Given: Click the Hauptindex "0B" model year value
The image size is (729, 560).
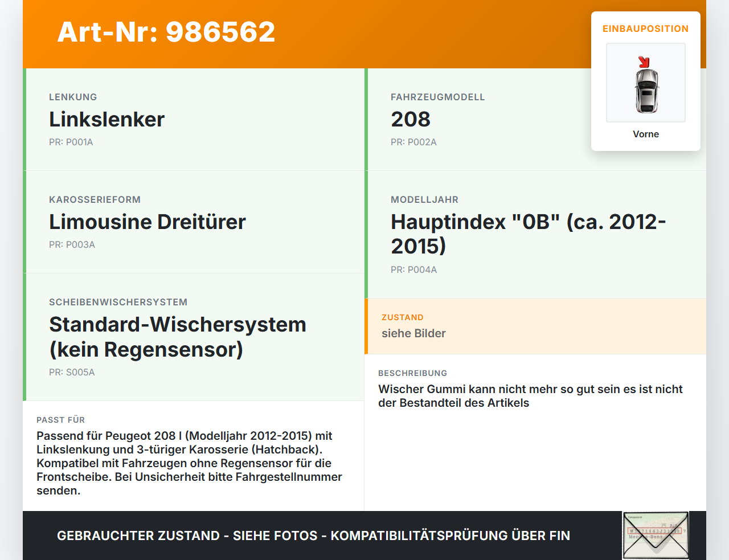Looking at the screenshot, I should coord(528,234).
